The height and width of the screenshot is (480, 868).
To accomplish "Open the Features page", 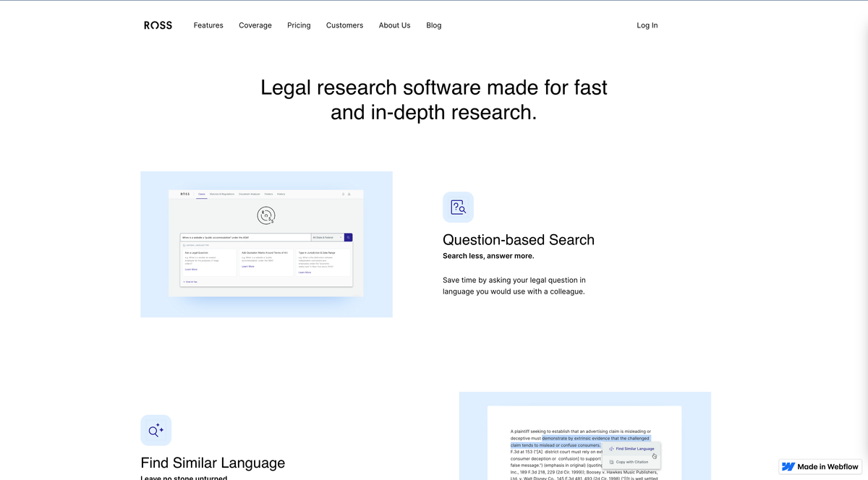I will click(208, 25).
